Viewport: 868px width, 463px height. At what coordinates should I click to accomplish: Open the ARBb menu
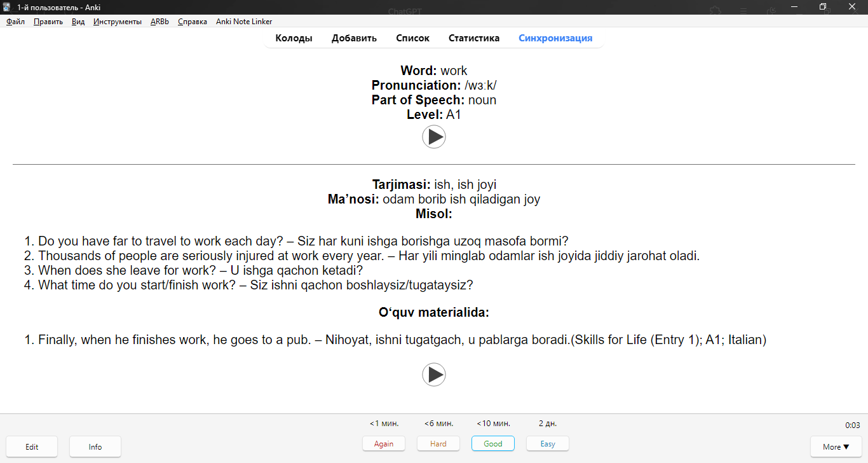coord(159,22)
